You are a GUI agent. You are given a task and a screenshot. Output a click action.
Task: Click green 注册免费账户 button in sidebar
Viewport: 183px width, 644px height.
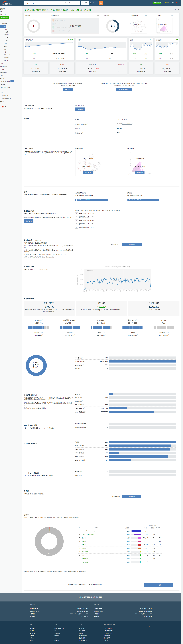coord(4,18)
